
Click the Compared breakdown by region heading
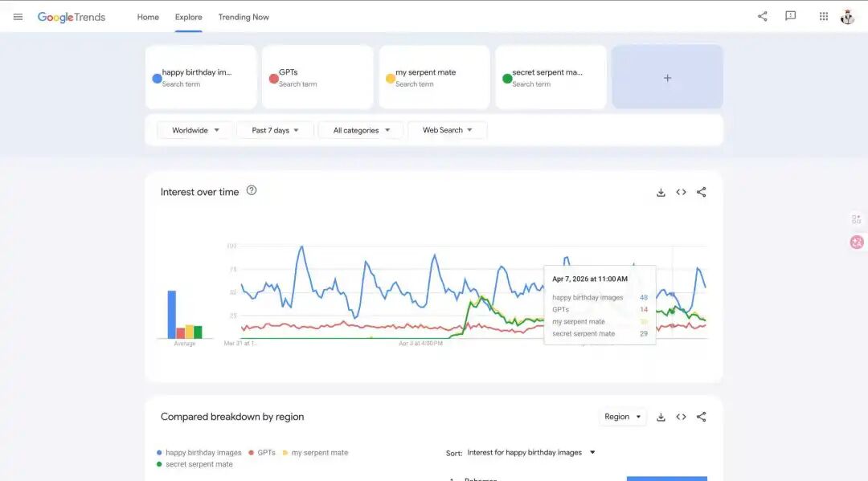coord(232,417)
